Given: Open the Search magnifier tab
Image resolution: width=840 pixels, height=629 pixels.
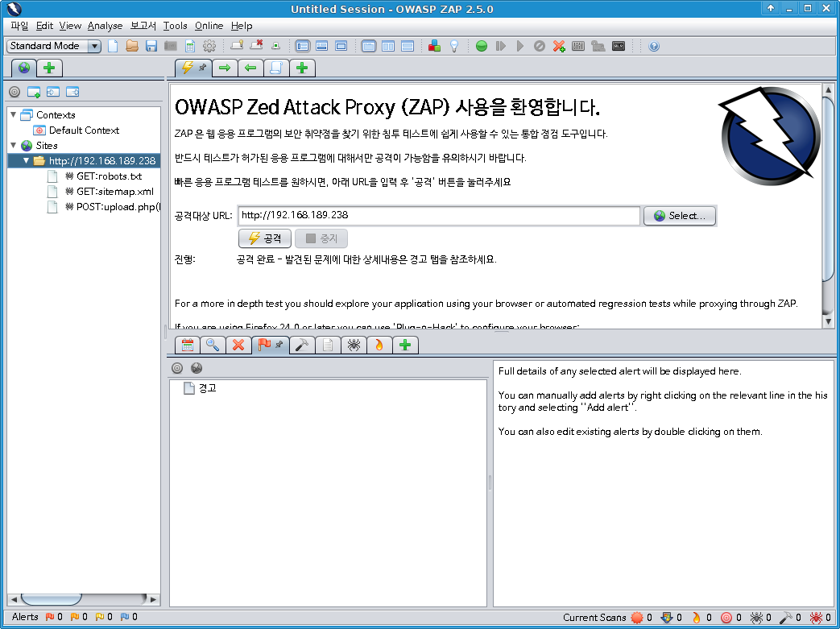Looking at the screenshot, I should [213, 345].
